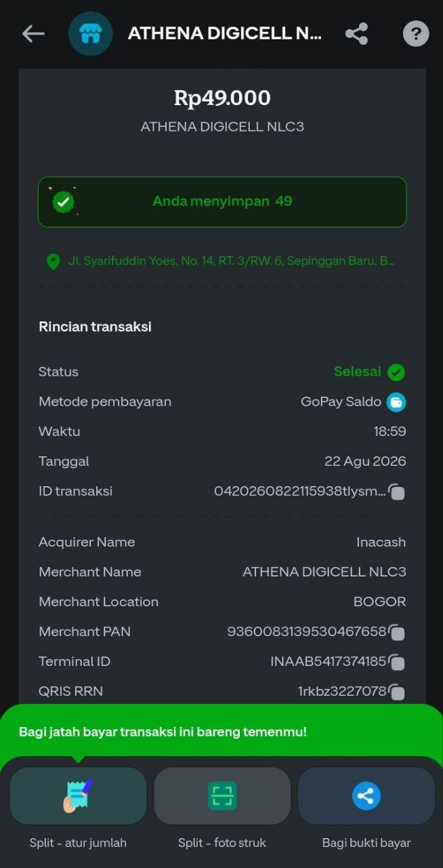This screenshot has height=868, width=443.
Task: Open the share icon in header
Action: click(356, 33)
